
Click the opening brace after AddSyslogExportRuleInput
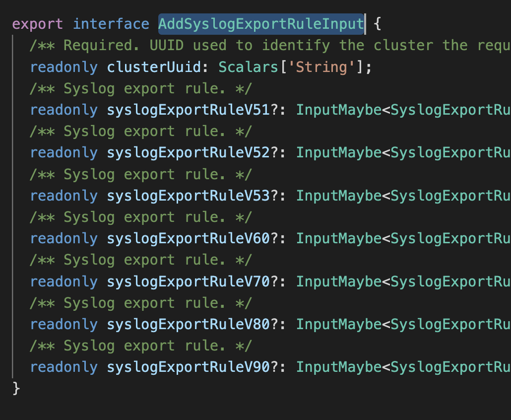tap(377, 24)
